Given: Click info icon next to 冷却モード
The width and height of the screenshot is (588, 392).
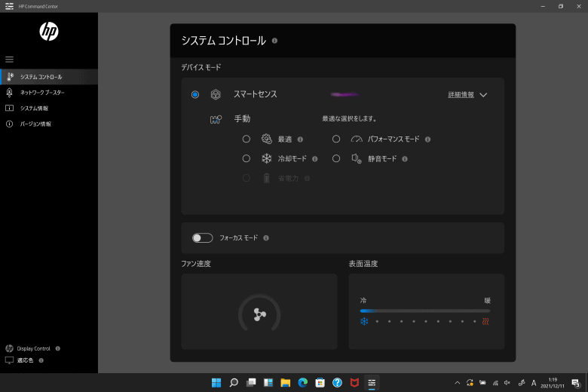Looking at the screenshot, I should [314, 159].
